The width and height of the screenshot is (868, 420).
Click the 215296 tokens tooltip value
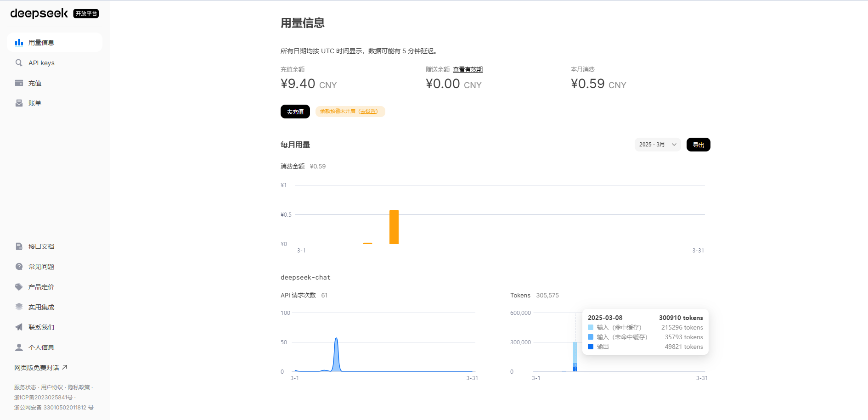(682, 327)
